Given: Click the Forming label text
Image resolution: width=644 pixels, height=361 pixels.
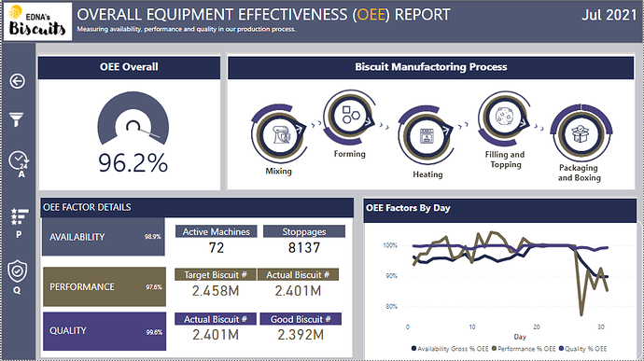Looking at the screenshot, I should (349, 154).
